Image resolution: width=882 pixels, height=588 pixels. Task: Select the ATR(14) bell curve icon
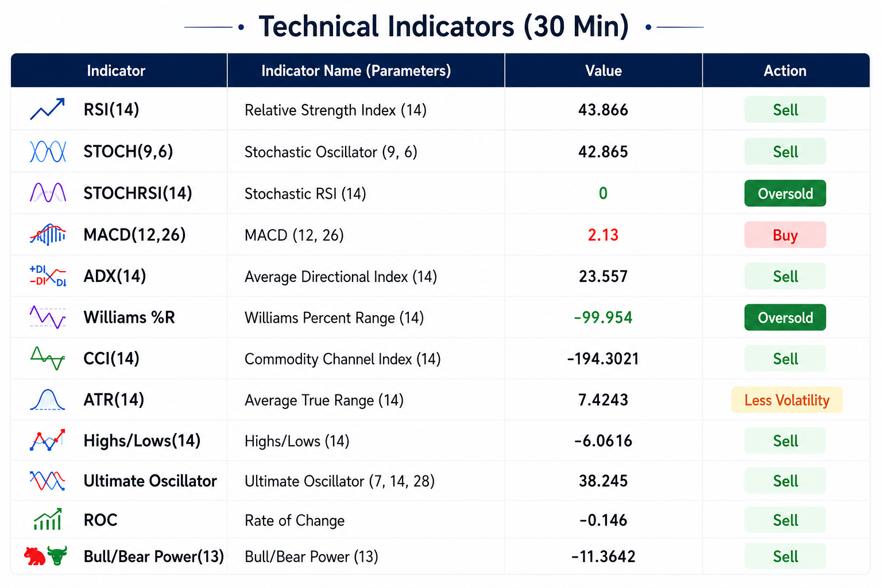click(48, 400)
